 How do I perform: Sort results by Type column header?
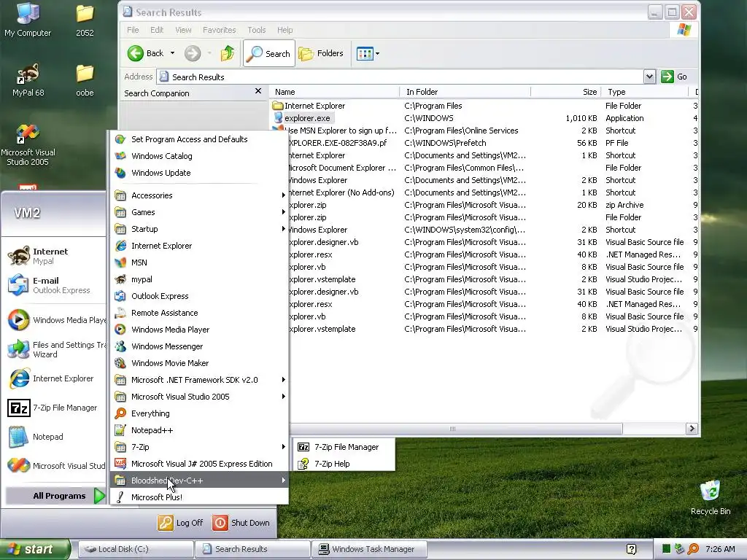pyautogui.click(x=645, y=92)
